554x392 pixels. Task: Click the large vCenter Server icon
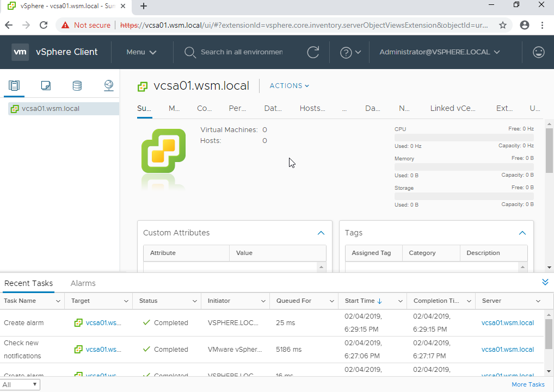pos(163,151)
